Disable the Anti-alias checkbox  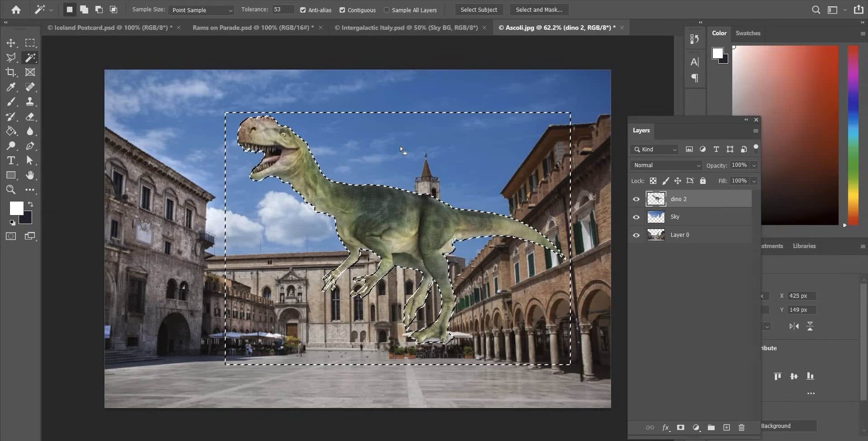(304, 10)
